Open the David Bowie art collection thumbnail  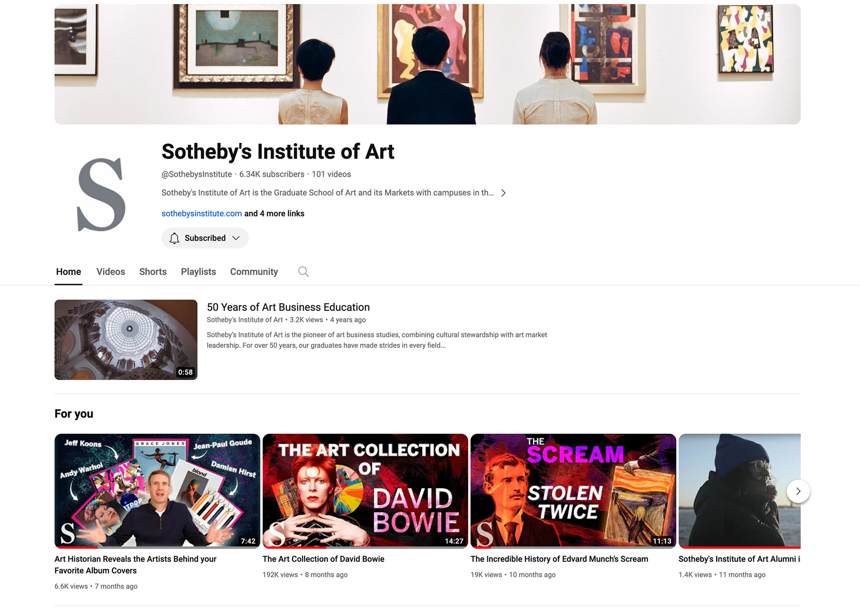click(x=365, y=491)
